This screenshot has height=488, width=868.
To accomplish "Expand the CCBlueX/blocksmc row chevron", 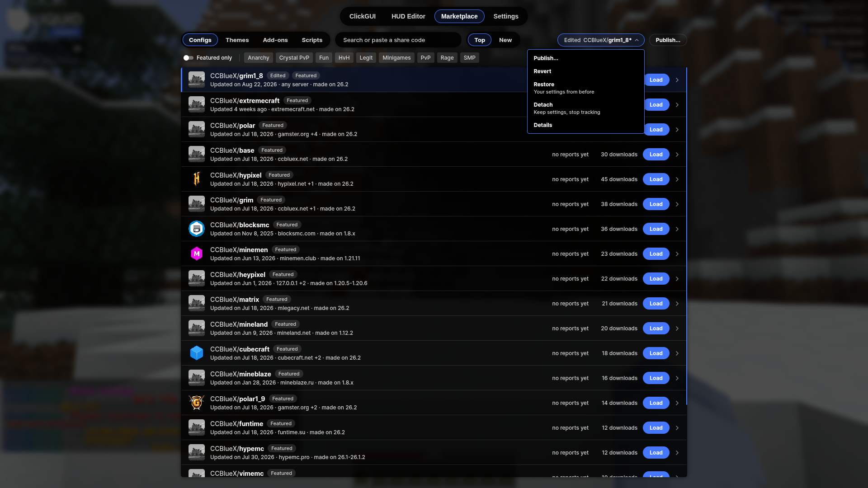I will (x=677, y=229).
